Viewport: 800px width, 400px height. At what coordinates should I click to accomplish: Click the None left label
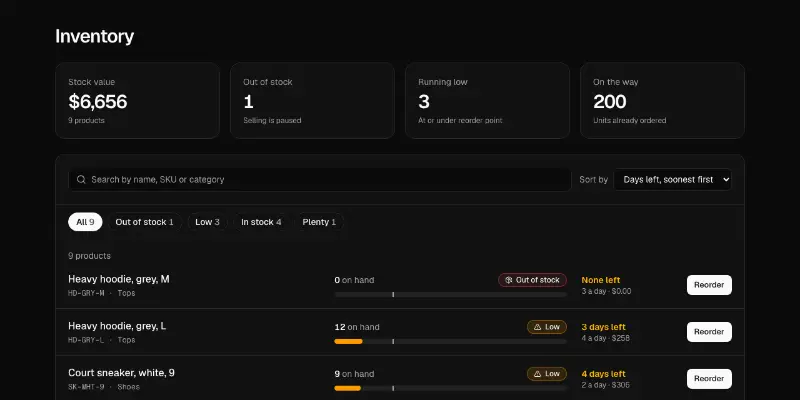(601, 280)
